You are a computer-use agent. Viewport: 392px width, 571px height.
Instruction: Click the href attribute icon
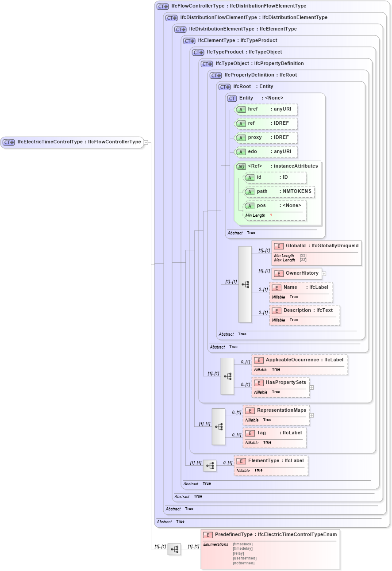241,109
